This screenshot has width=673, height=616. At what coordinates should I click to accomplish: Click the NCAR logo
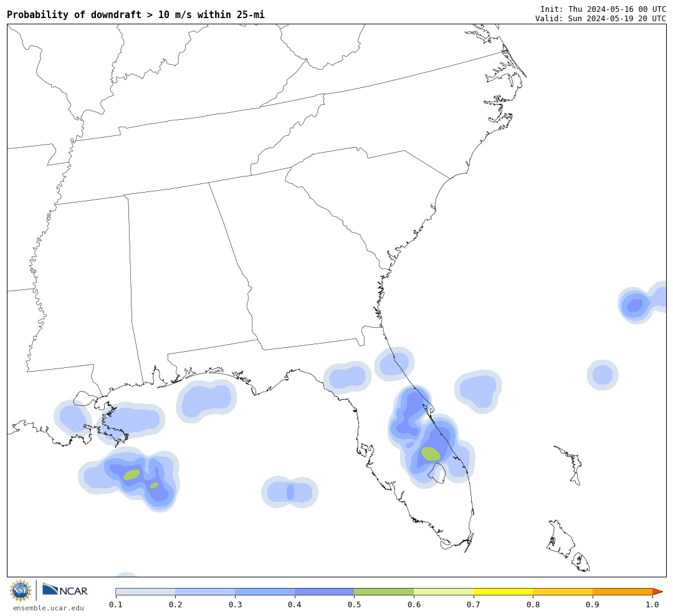[65, 590]
